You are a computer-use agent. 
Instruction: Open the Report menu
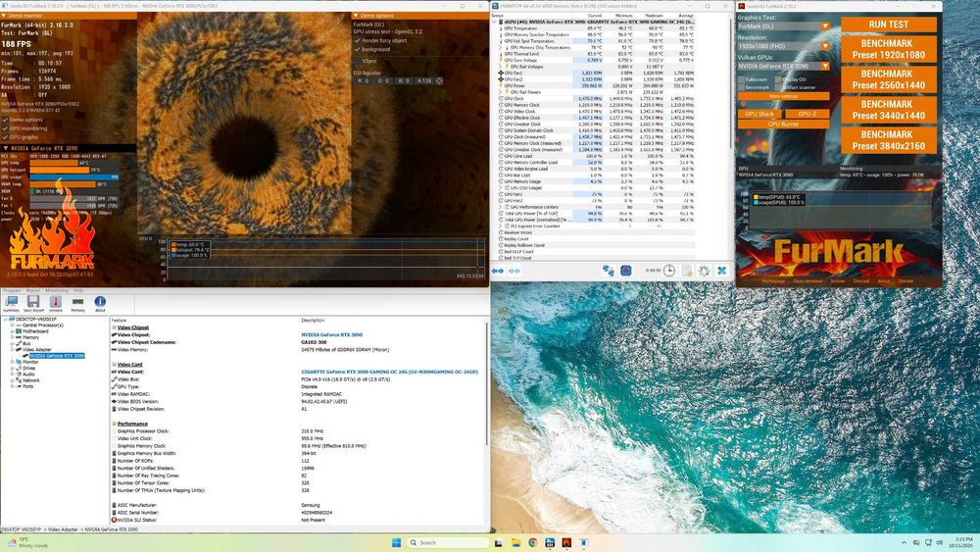tap(32, 290)
